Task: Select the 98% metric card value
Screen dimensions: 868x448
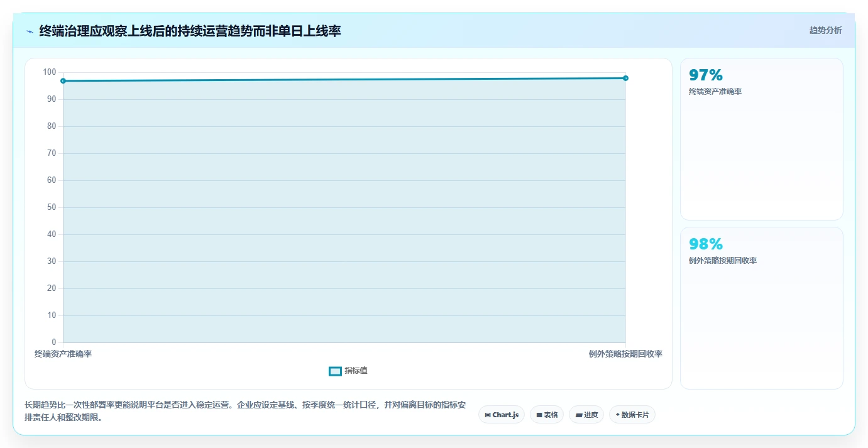Action: pyautogui.click(x=706, y=244)
